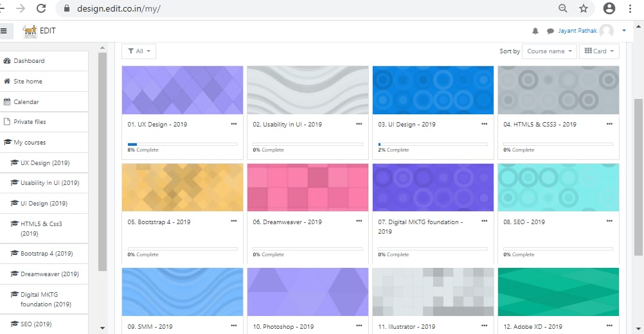Open three-dot menu for Dreamweaver course
644x334 pixels.
click(x=359, y=222)
